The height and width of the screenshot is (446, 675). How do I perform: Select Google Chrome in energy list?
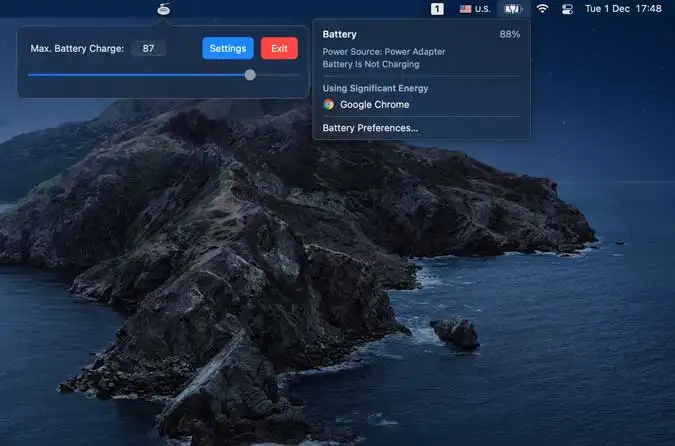[421, 105]
